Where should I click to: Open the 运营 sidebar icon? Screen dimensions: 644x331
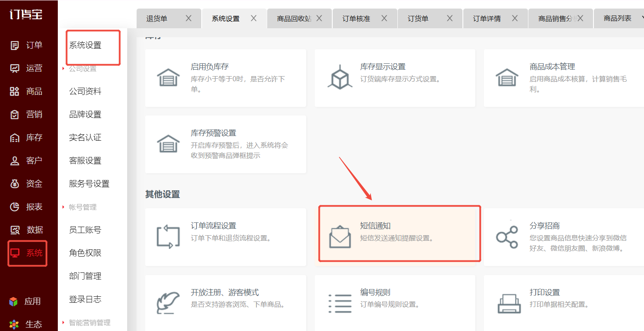[15, 68]
